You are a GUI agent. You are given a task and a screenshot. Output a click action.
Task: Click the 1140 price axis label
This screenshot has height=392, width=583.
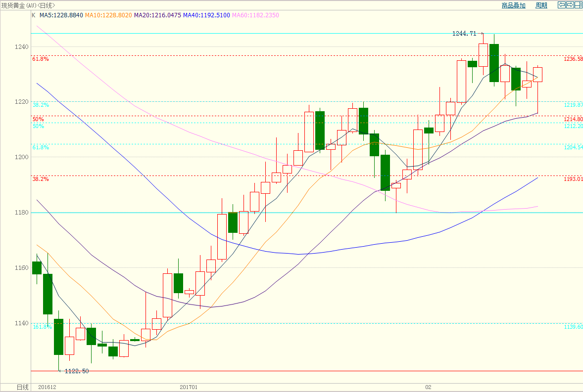click(22, 323)
